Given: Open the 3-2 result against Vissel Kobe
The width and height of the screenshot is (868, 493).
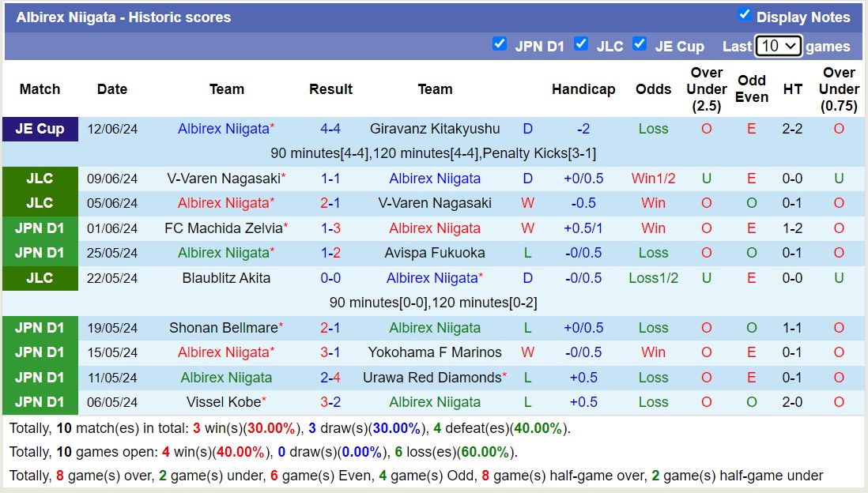Looking at the screenshot, I should tap(330, 402).
